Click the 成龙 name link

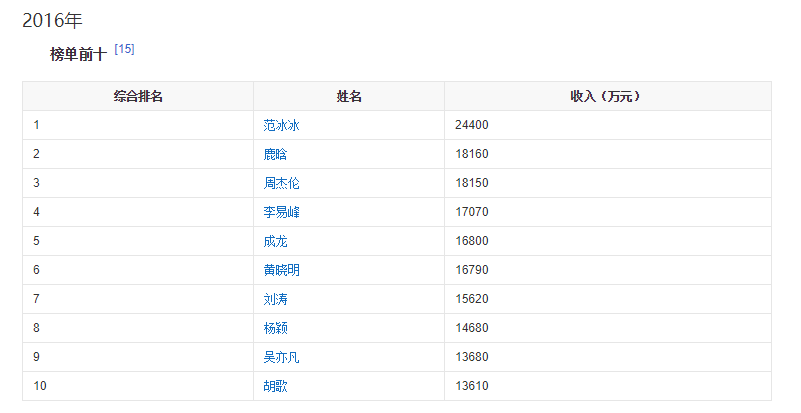point(275,241)
